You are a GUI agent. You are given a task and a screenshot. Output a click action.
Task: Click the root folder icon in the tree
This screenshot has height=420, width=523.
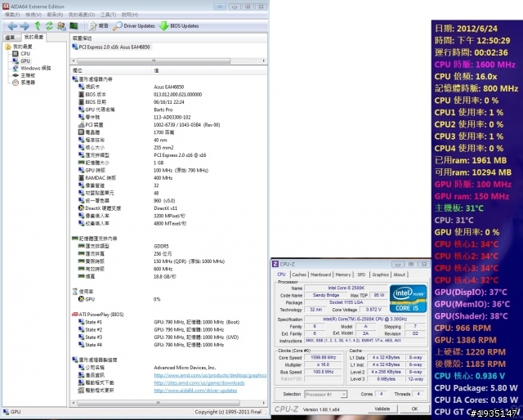click(x=8, y=47)
